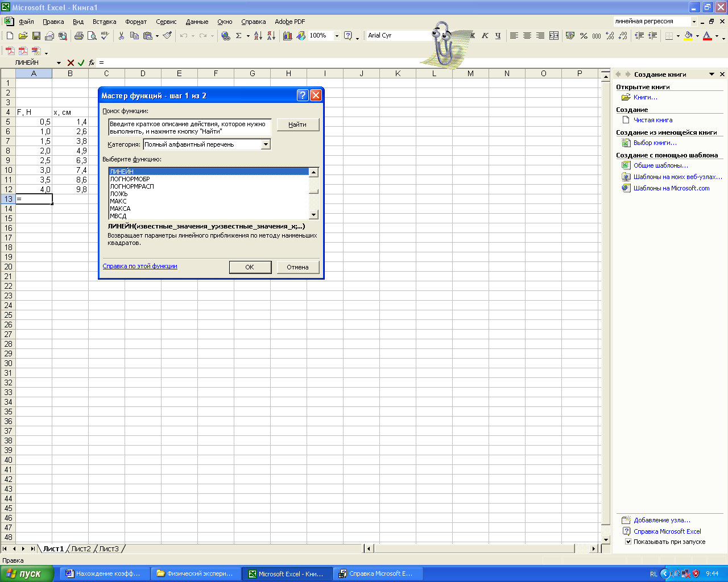Open the fill color dropdown arrow

click(697, 36)
